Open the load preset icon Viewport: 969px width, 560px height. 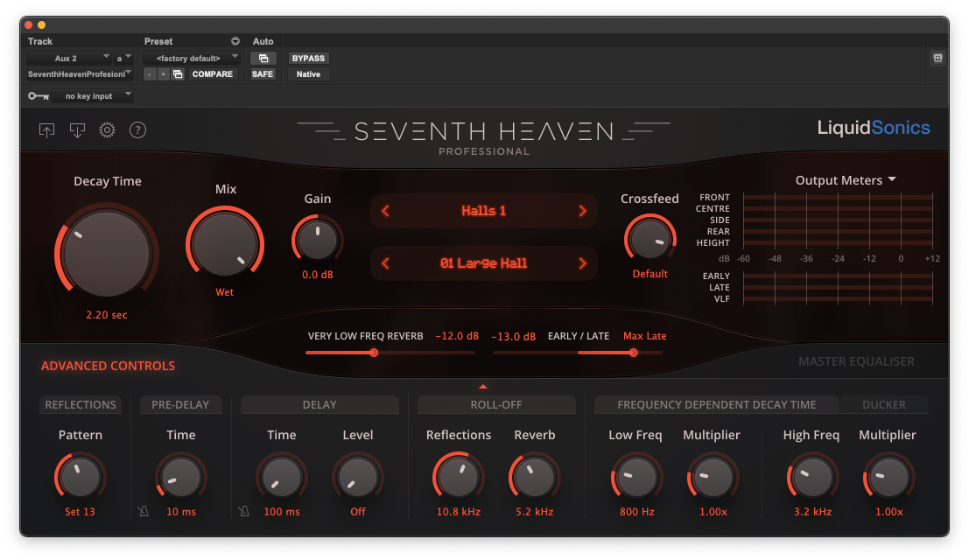(x=47, y=129)
